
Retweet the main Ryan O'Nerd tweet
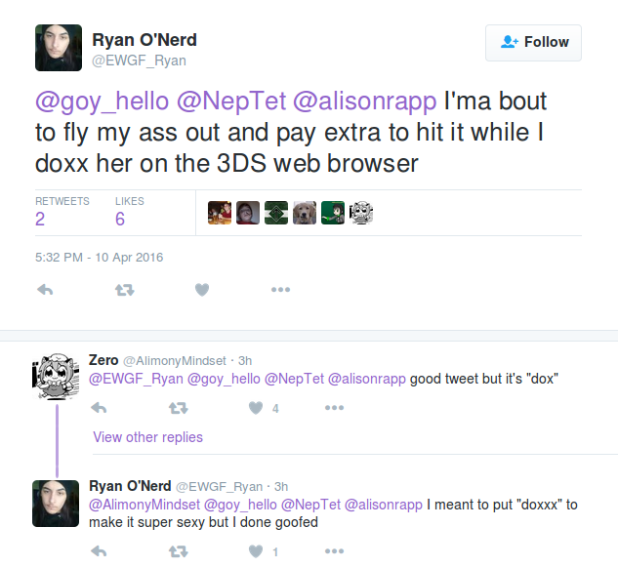(x=125, y=290)
